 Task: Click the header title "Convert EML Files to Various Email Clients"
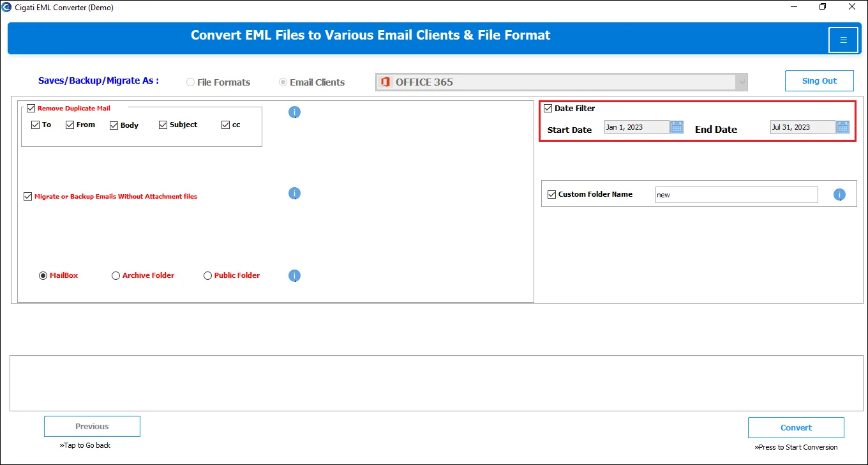370,35
